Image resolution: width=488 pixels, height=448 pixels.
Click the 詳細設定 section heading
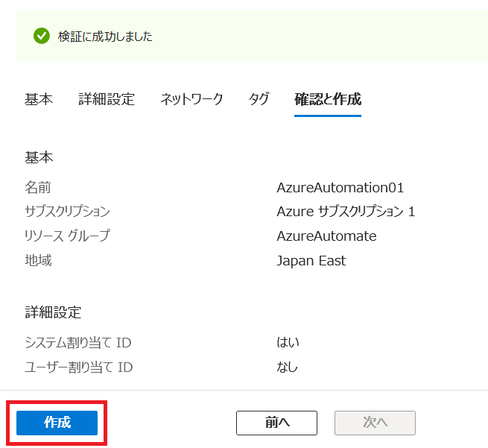[x=53, y=312]
